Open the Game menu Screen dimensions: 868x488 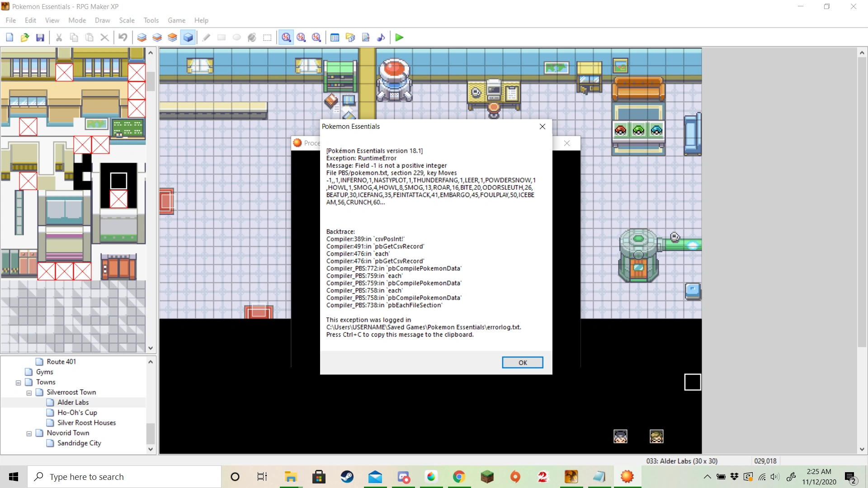(176, 20)
